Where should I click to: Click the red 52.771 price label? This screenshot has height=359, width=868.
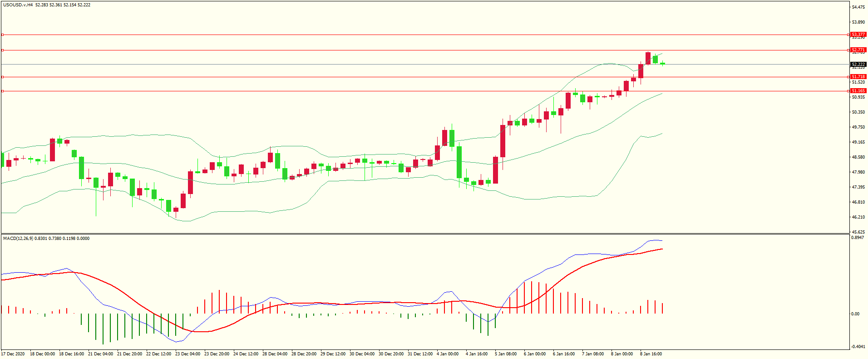858,50
